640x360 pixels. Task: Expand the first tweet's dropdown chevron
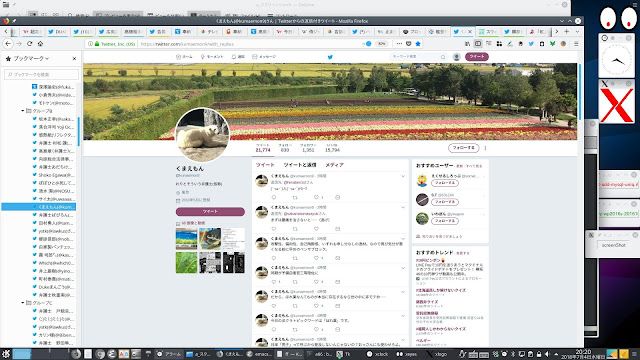click(403, 176)
